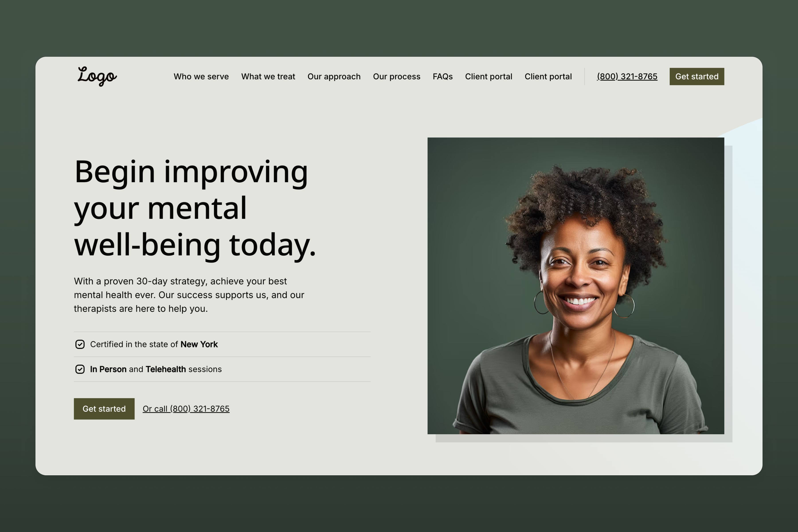Open the Who we serve menu item
This screenshot has height=532, width=798.
pyautogui.click(x=201, y=77)
